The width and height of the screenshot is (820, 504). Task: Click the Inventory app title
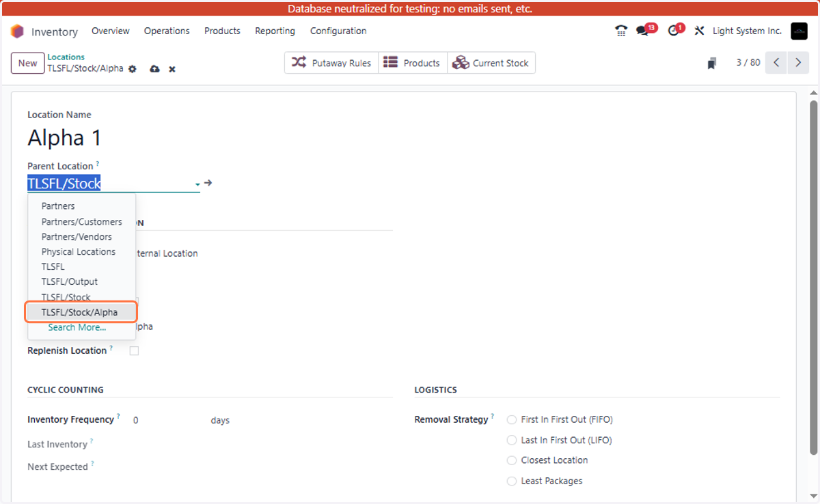55,32
